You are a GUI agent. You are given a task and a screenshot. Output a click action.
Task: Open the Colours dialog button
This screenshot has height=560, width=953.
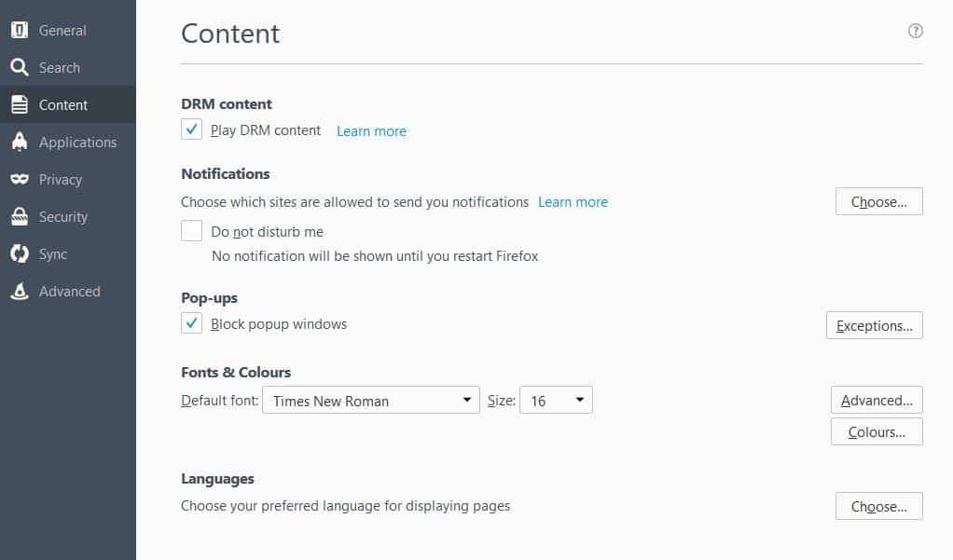tap(877, 432)
